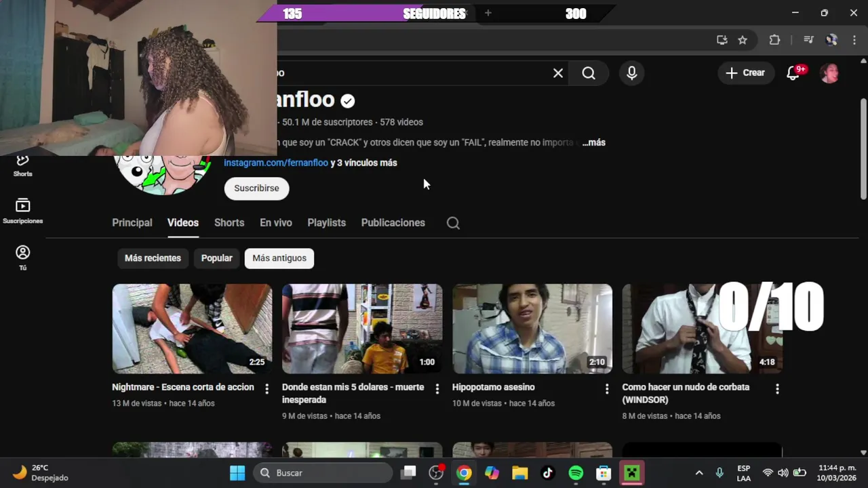Open the YouTube notifications bell

pos(793,73)
